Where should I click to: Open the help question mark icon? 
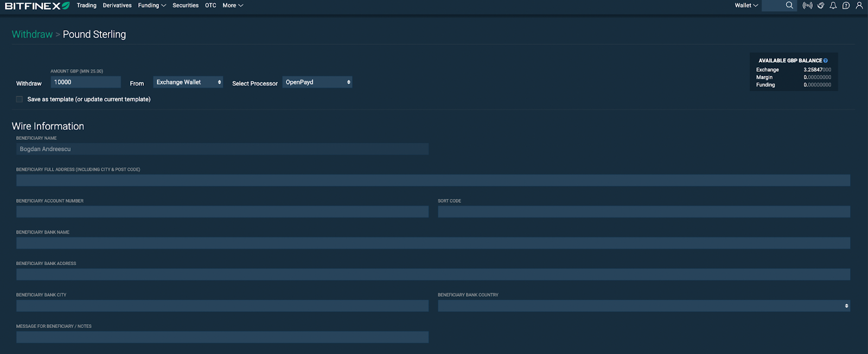(x=846, y=5)
